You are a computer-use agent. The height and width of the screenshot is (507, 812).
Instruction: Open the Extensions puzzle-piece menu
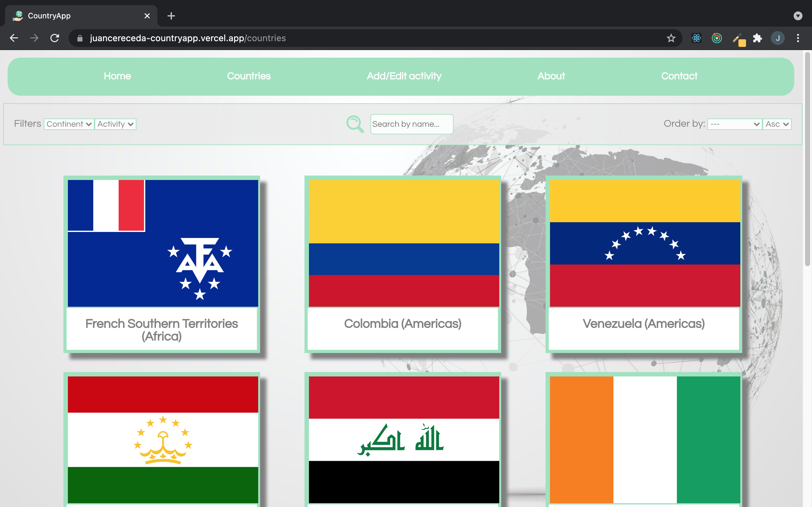coord(758,38)
